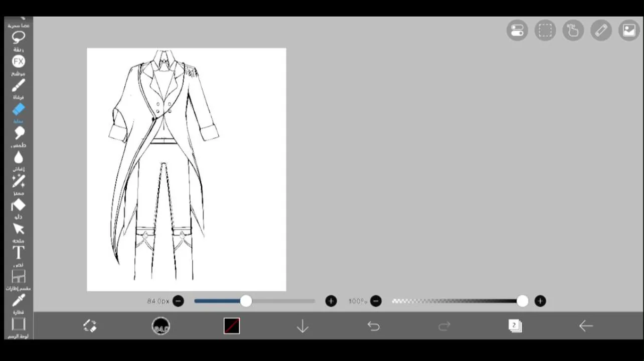Image resolution: width=644 pixels, height=361 pixels.
Task: Open the dashed selection area menu
Action: 545,31
